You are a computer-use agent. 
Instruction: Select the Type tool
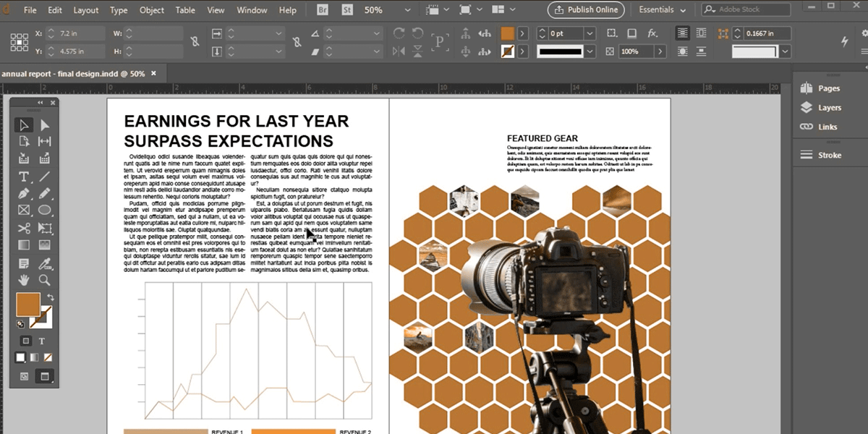(x=24, y=176)
